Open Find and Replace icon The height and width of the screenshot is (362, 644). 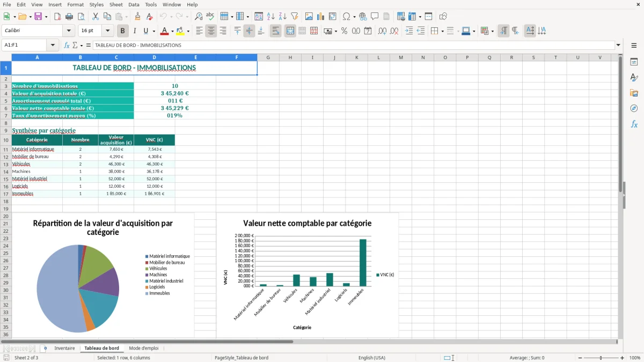(199, 17)
